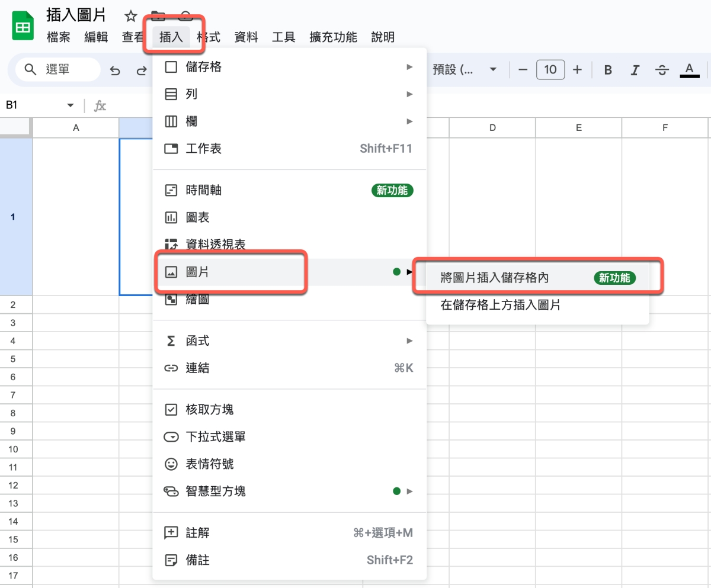Choose 繪圖 from insert menu

[289, 300]
